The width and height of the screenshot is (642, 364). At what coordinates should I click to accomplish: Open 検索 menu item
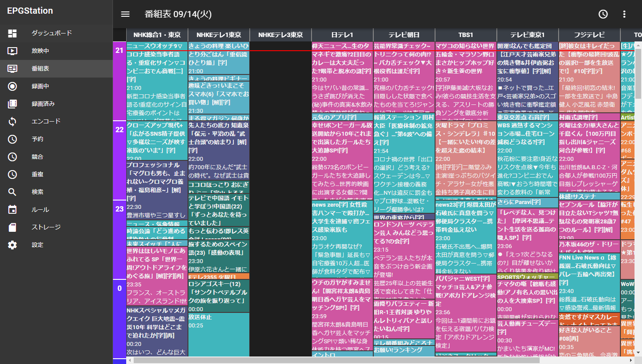tap(56, 192)
